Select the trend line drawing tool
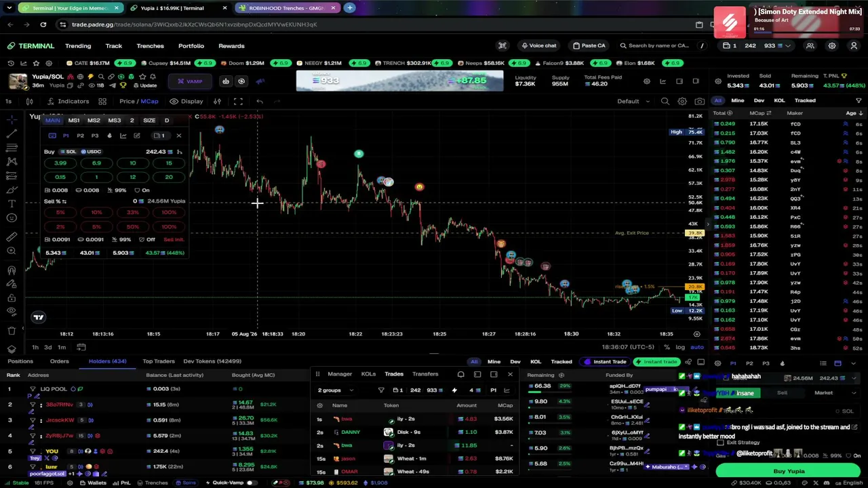Viewport: 868px width, 488px height. (12, 134)
